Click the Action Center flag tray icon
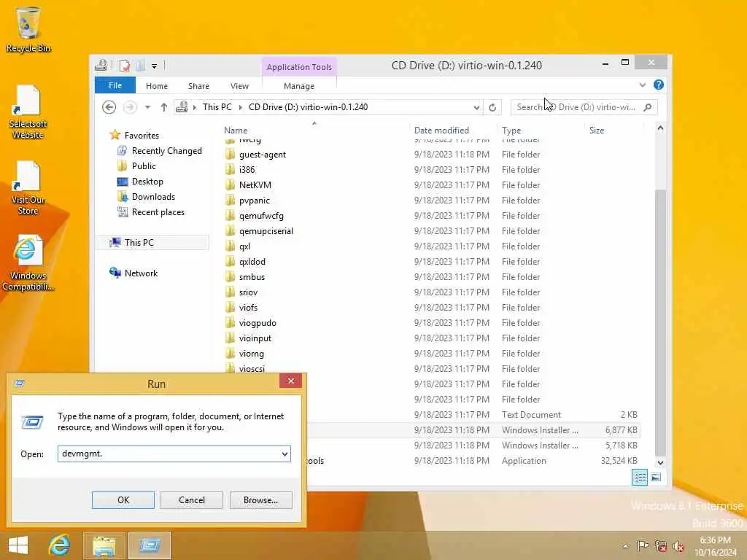 pos(643,545)
